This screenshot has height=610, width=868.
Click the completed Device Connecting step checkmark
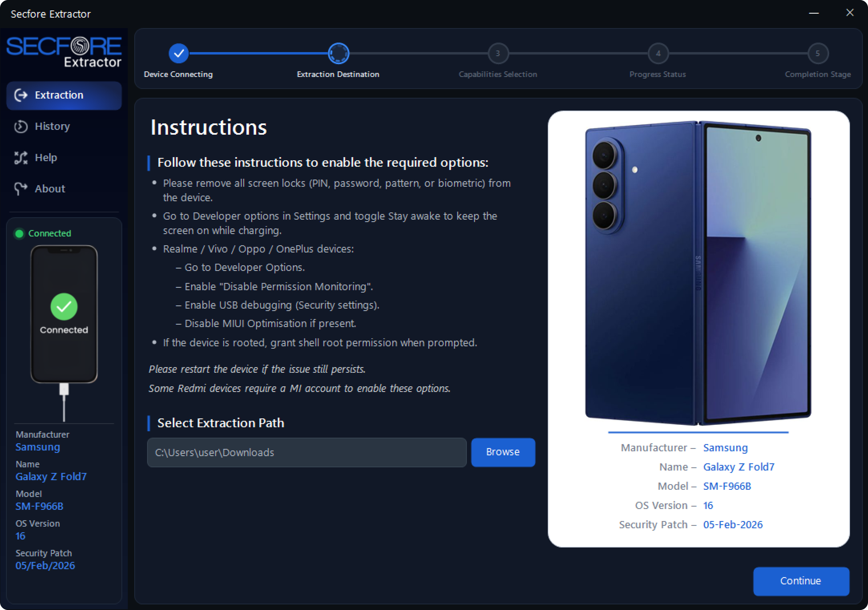[x=179, y=53]
